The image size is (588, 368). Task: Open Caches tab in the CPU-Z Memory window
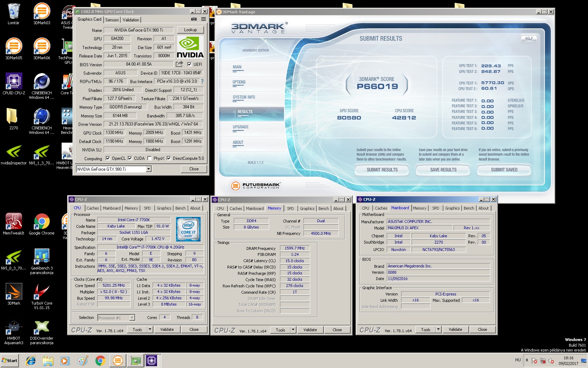point(236,209)
